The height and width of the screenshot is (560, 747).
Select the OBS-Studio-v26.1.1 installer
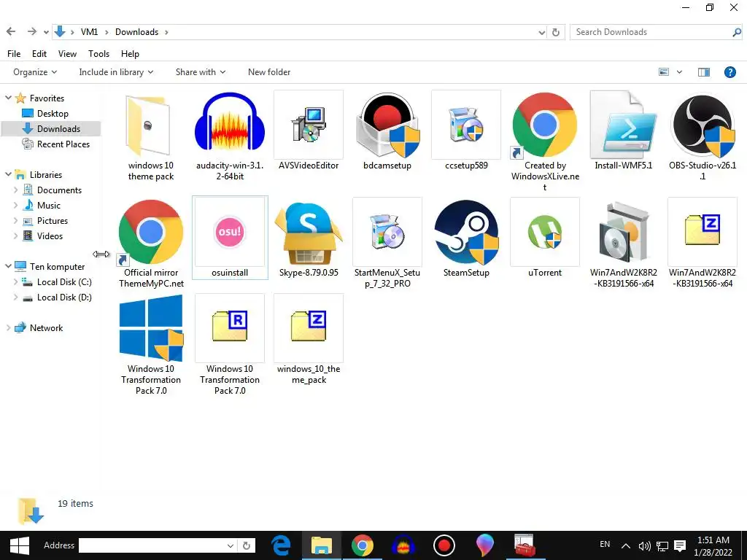tap(703, 136)
